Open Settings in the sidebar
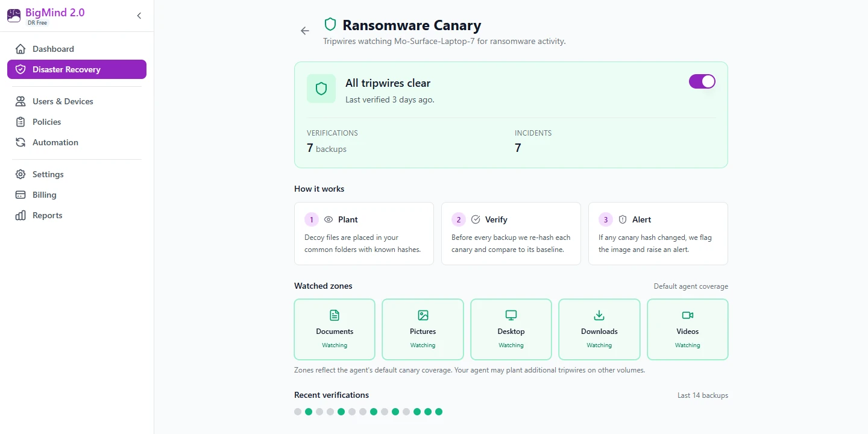Viewport: 868px width, 434px height. (77, 174)
